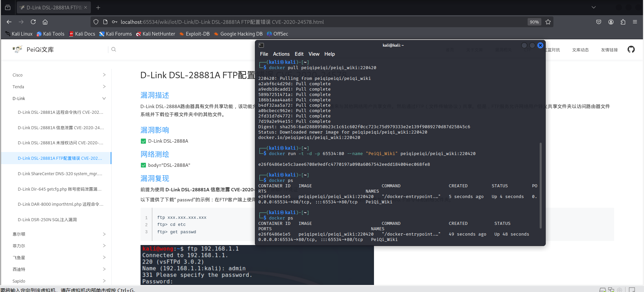
Task: Open the terminal Actions menu
Action: coord(281,54)
